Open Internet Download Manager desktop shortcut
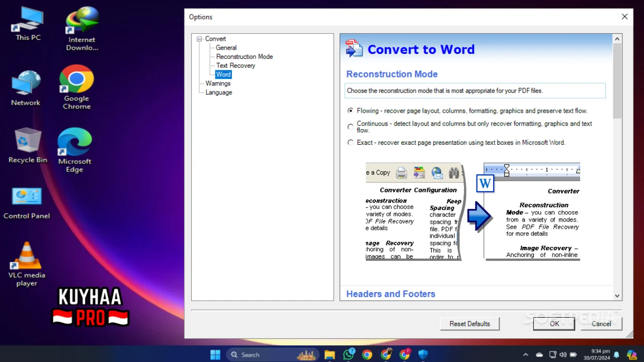Screen dimensions: 644x362 (82, 29)
